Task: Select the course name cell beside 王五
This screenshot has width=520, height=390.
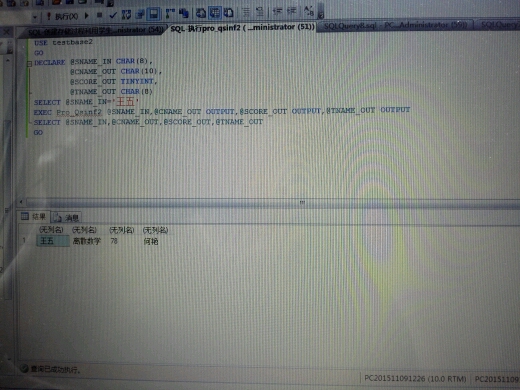Action: click(x=88, y=241)
